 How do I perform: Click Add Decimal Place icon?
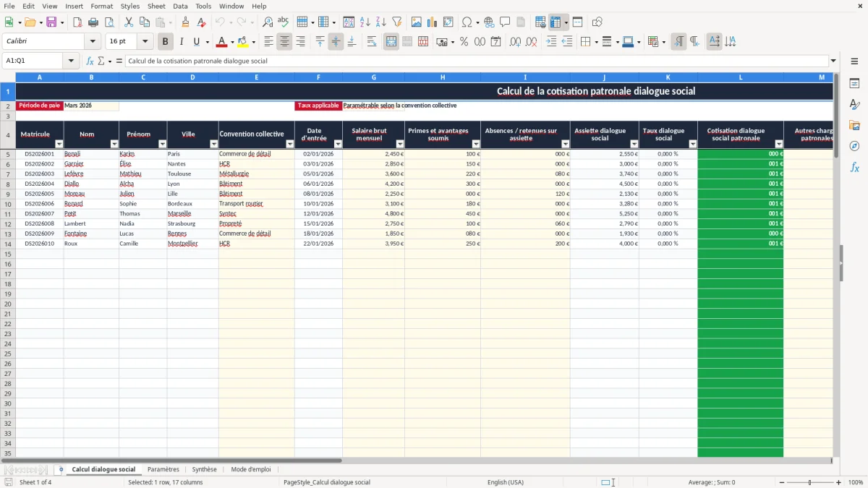(516, 42)
